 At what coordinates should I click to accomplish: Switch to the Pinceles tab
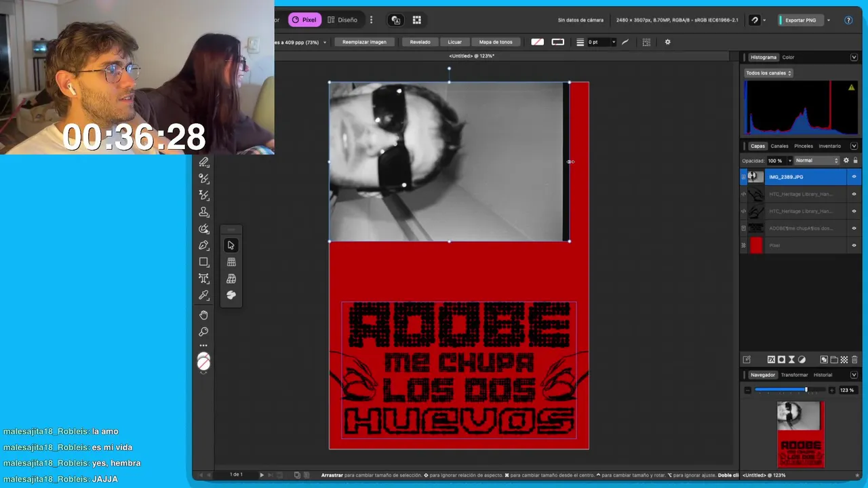point(804,146)
